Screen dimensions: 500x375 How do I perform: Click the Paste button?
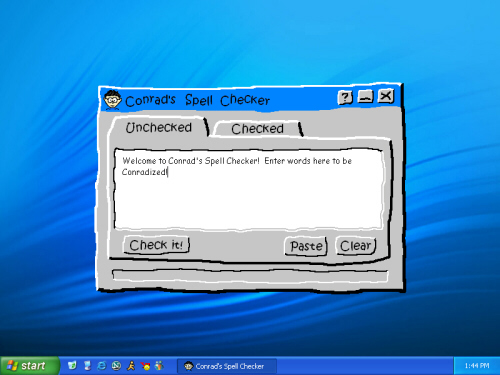coord(306,246)
